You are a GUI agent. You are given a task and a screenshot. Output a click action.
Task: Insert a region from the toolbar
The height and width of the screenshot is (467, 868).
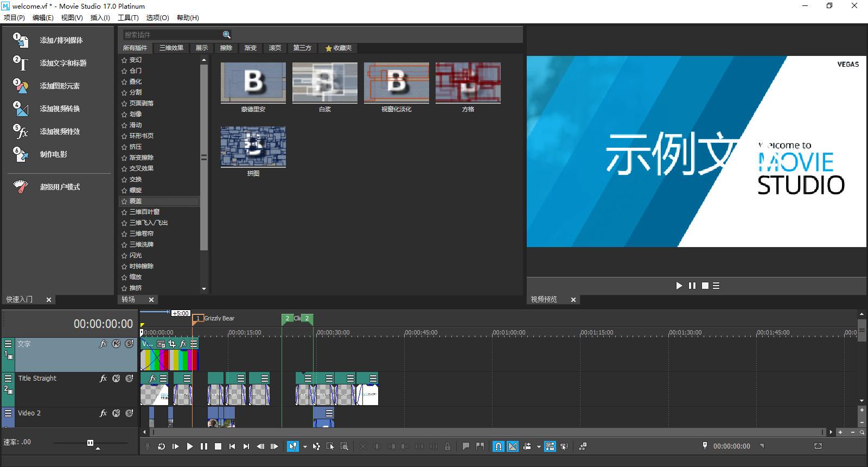point(480,446)
